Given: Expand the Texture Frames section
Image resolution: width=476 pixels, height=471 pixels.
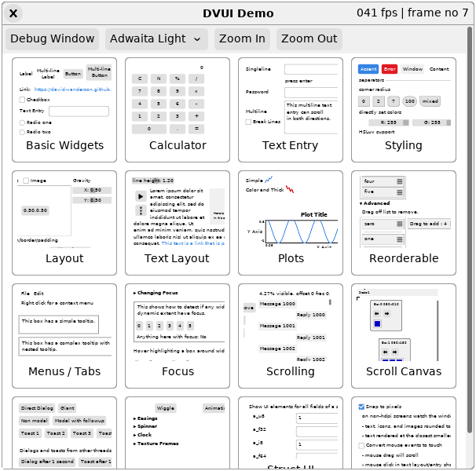Looking at the screenshot, I should [156, 444].
